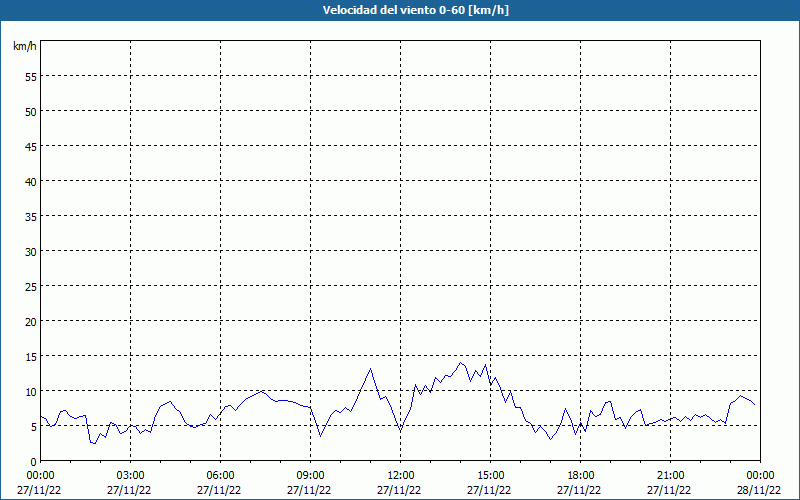This screenshot has width=800, height=500.
Task: Click the 03:00 time label
Action: [x=131, y=476]
